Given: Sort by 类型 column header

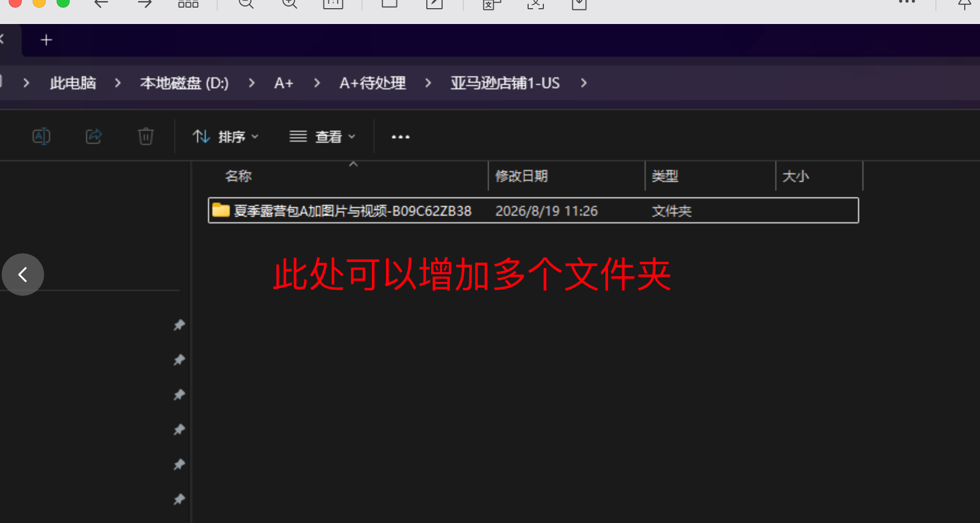Looking at the screenshot, I should point(665,176).
